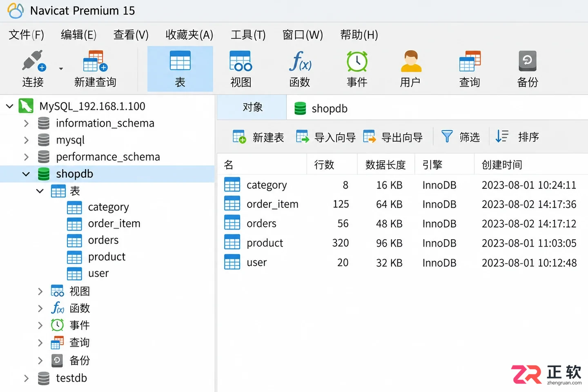Viewport: 588px width, 392px height.
Task: Open the 用户 (User) toolbar icon
Action: [x=410, y=61]
